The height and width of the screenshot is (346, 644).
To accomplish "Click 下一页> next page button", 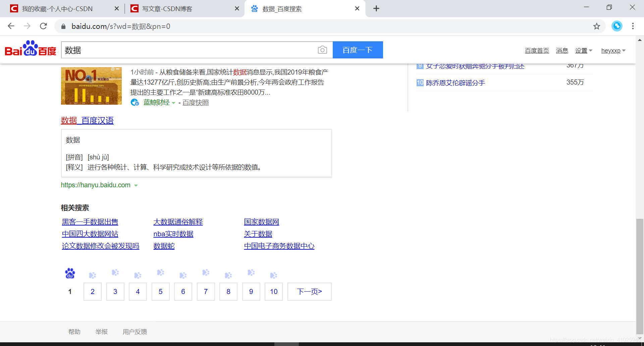I will (x=309, y=292).
